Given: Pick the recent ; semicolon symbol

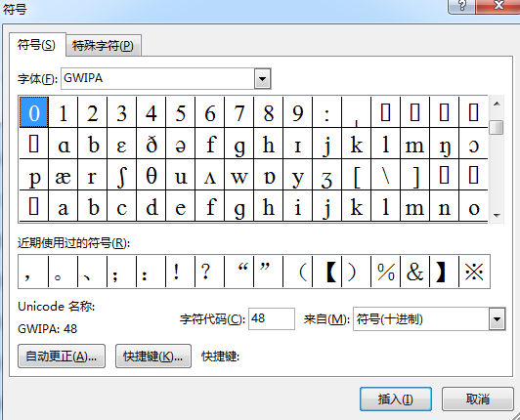Looking at the screenshot, I should click(122, 272).
